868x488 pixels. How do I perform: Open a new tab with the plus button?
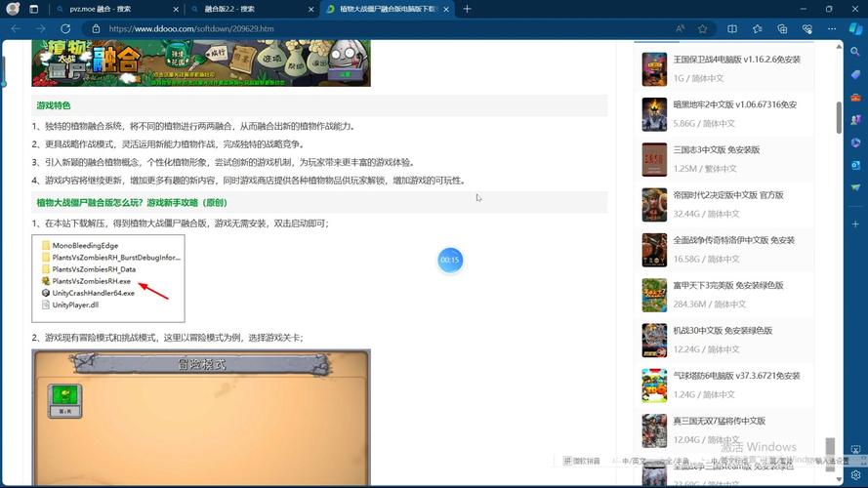pyautogui.click(x=467, y=9)
